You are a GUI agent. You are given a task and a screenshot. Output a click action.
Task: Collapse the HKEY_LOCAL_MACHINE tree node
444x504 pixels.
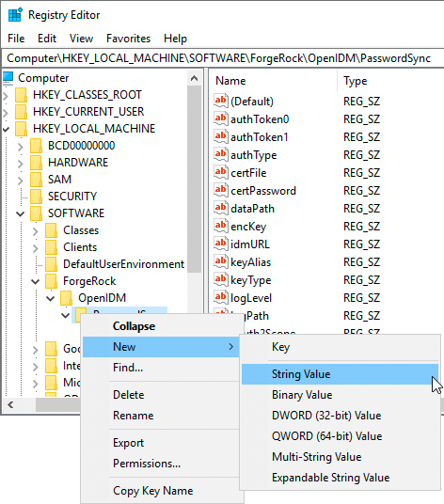point(6,129)
